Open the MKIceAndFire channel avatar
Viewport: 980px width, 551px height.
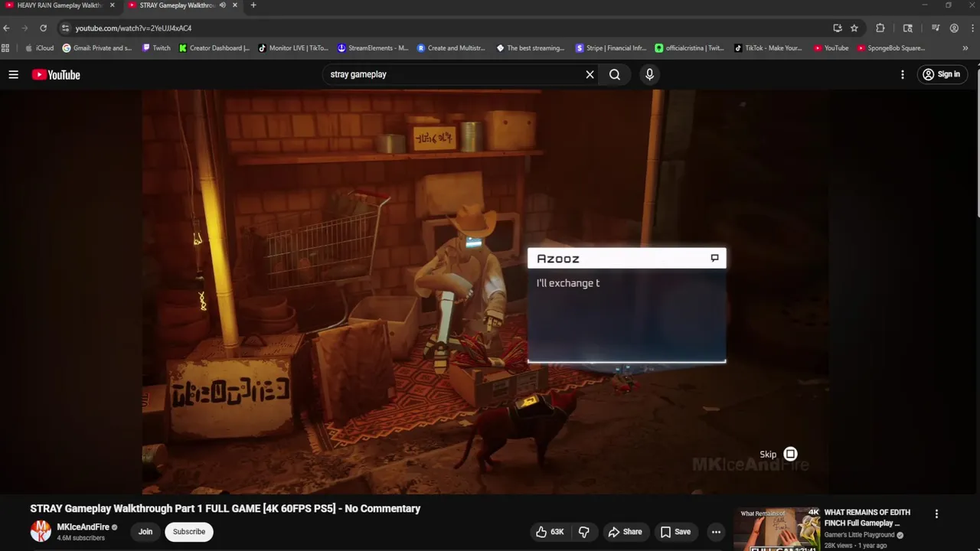point(41,531)
